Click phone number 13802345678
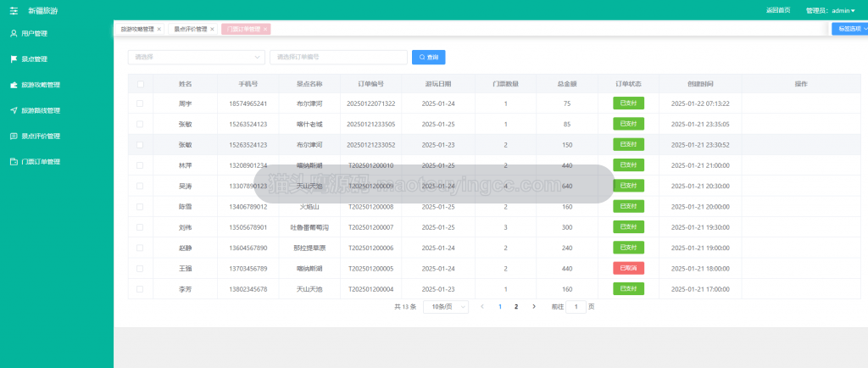This screenshot has width=868, height=368. 248,289
